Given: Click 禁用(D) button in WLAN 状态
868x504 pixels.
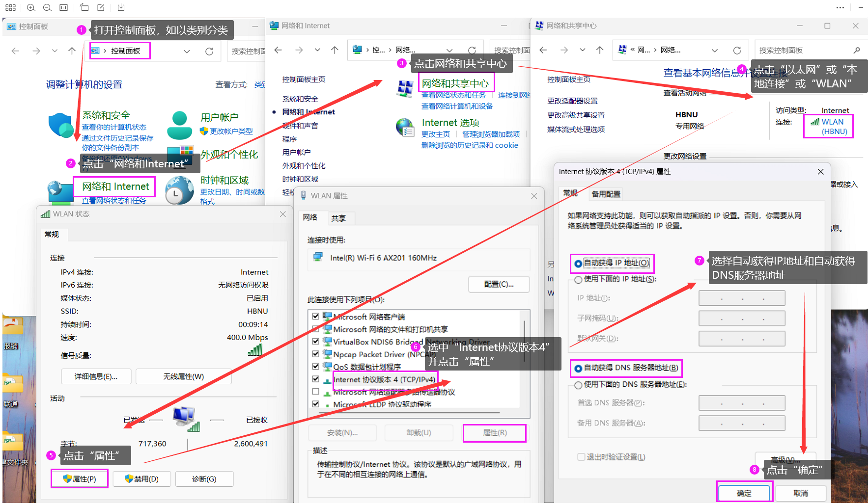Looking at the screenshot, I should click(142, 478).
